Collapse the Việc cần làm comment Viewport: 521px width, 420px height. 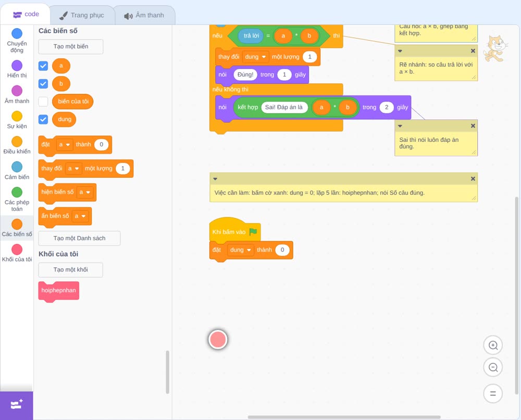[215, 179]
